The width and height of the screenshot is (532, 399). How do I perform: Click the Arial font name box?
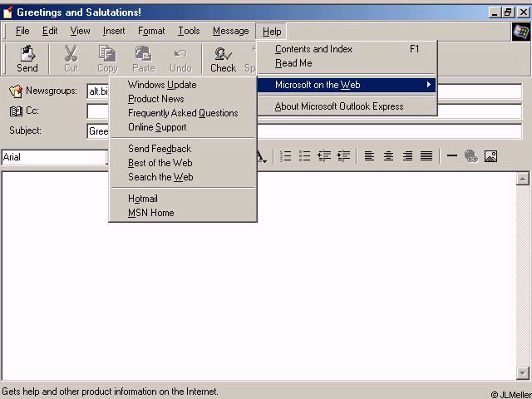click(54, 157)
